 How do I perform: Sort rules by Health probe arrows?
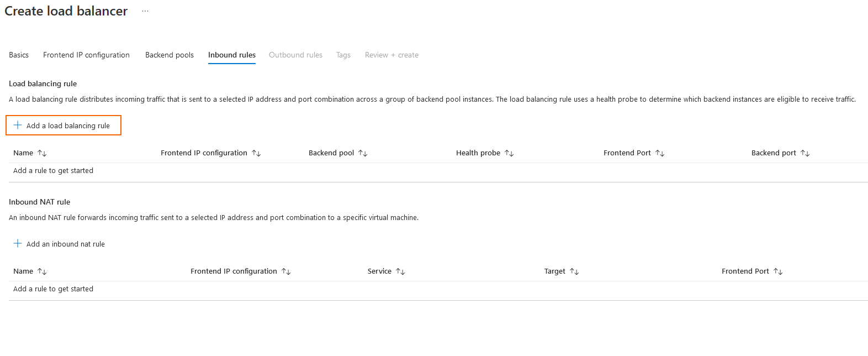pos(509,153)
